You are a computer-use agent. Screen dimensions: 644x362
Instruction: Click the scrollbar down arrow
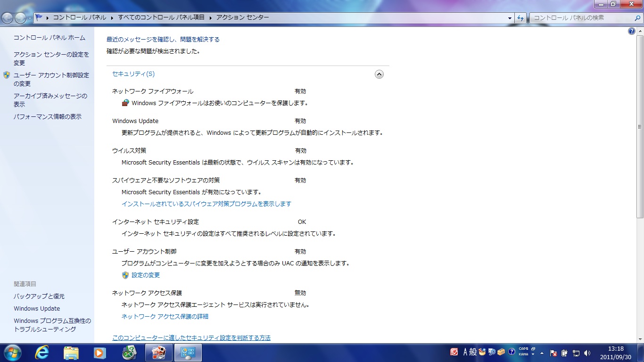tap(640, 338)
